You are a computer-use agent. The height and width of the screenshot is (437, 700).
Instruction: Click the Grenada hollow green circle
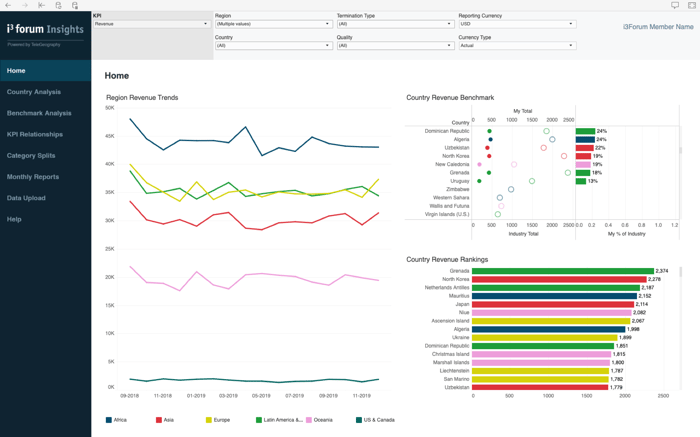(568, 173)
